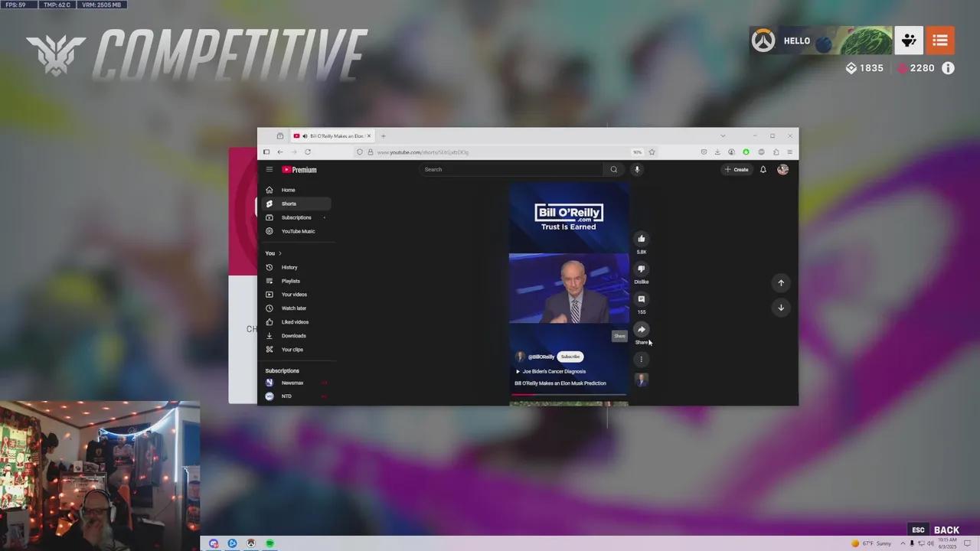
Task: Expand the You section chevron
Action: click(x=280, y=253)
